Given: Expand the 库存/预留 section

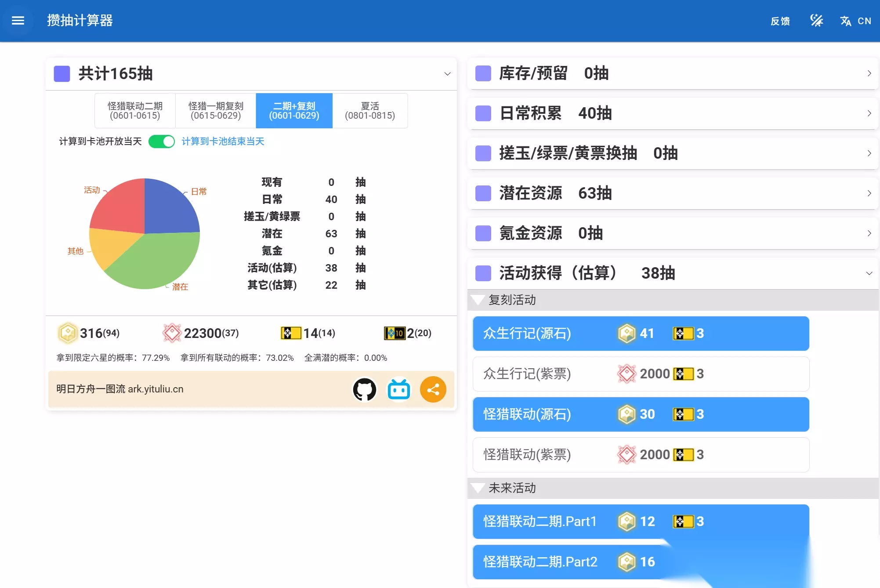Looking at the screenshot, I should point(673,73).
